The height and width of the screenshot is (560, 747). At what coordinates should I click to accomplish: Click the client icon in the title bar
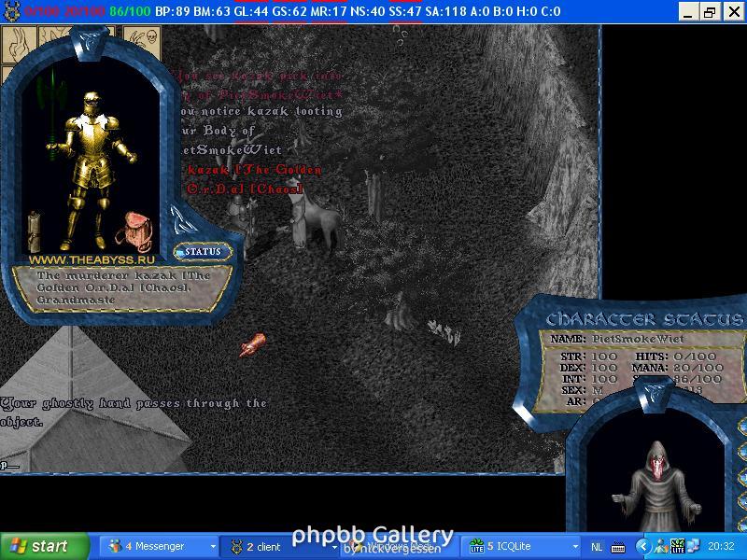11,11
